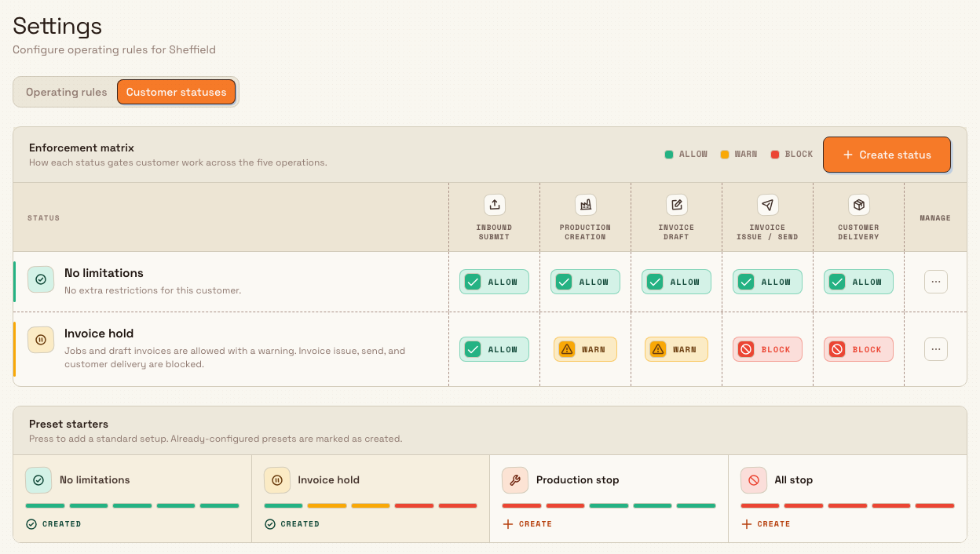Toggle Invoice hold Invoice Issue / Send BLOCK chip
Image resolution: width=980 pixels, height=554 pixels.
(768, 349)
